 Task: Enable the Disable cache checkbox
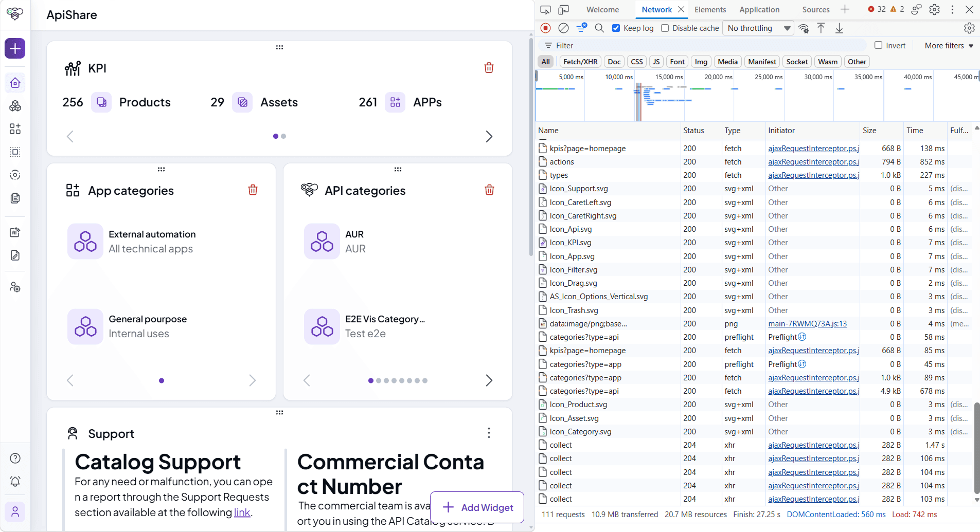click(665, 28)
